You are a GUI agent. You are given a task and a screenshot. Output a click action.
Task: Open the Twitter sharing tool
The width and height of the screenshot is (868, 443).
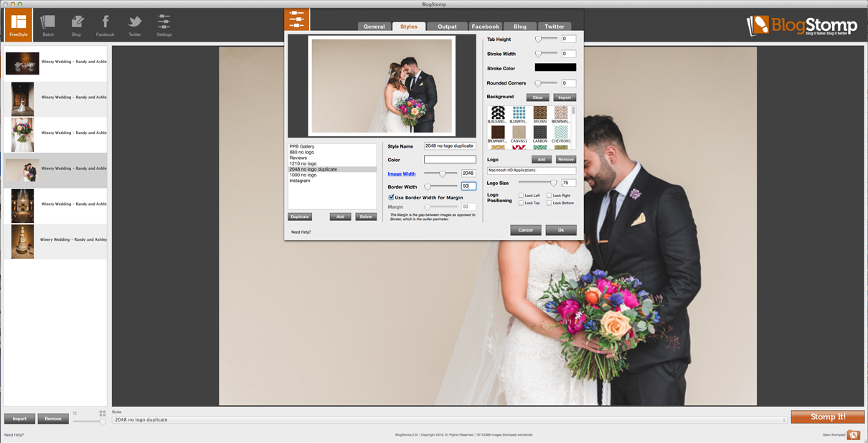tap(134, 24)
